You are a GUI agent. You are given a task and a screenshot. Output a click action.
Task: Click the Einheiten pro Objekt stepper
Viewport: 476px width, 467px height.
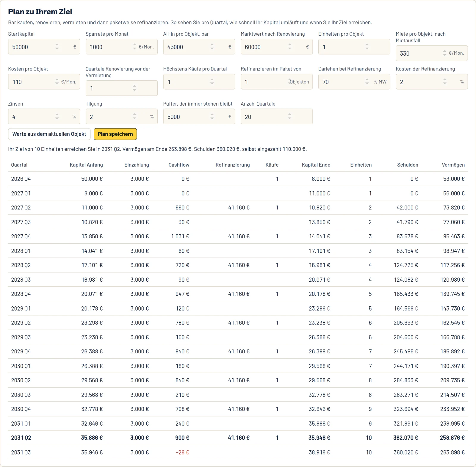tap(367, 47)
